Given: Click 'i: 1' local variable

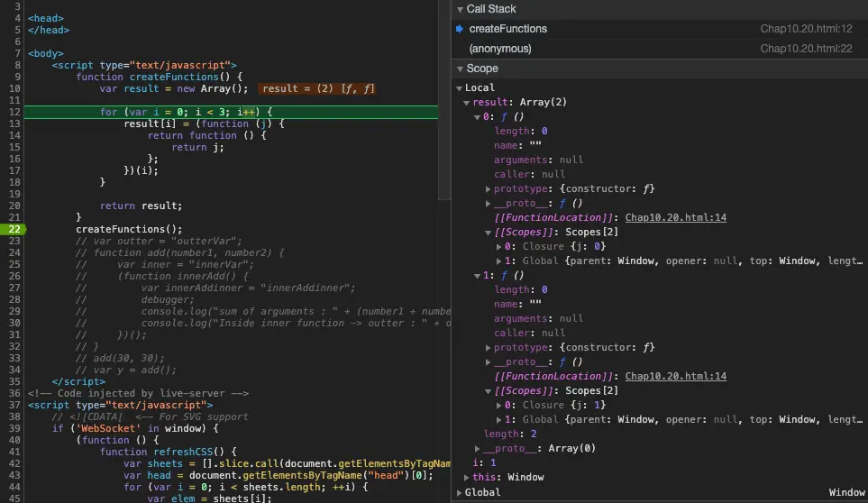Looking at the screenshot, I should tap(484, 462).
